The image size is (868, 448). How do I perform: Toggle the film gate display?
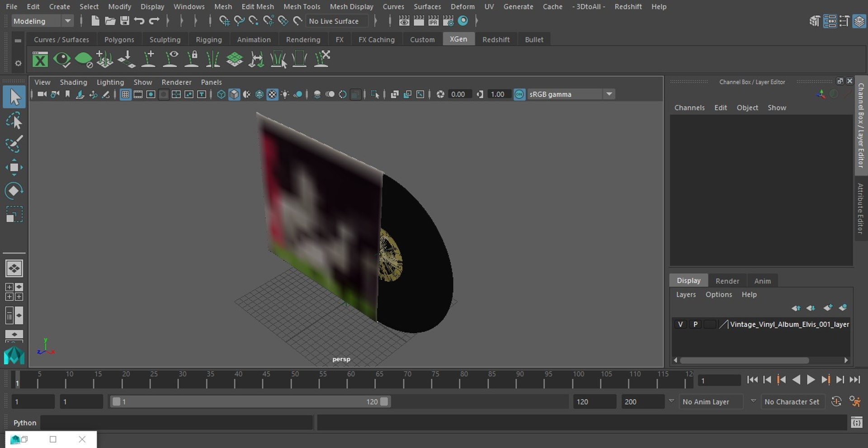138,94
